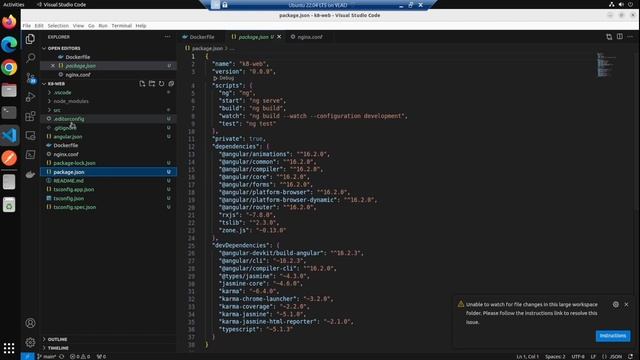This screenshot has height=360, width=640.
Task: Change indentation via Spaces: 2
Action: [x=555, y=356]
